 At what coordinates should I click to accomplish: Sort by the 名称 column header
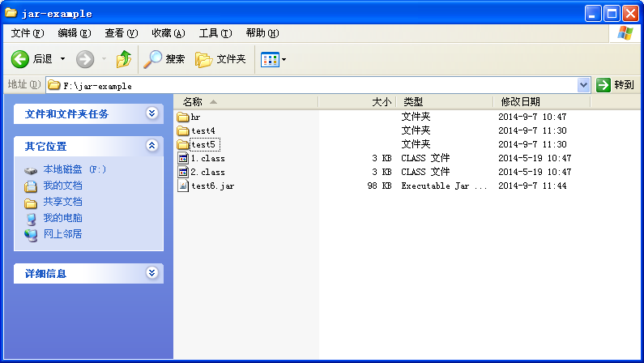coord(245,102)
